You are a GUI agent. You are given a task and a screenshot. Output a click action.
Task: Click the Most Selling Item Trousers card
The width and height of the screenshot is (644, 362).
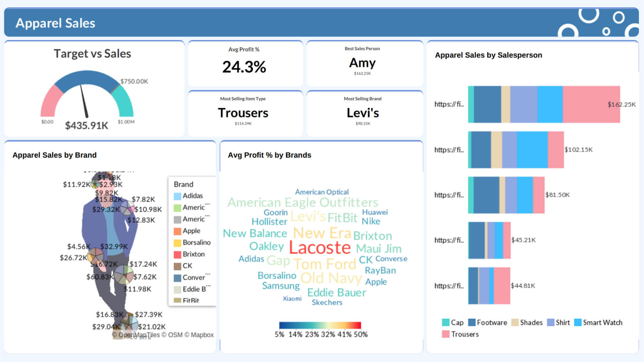coord(245,113)
